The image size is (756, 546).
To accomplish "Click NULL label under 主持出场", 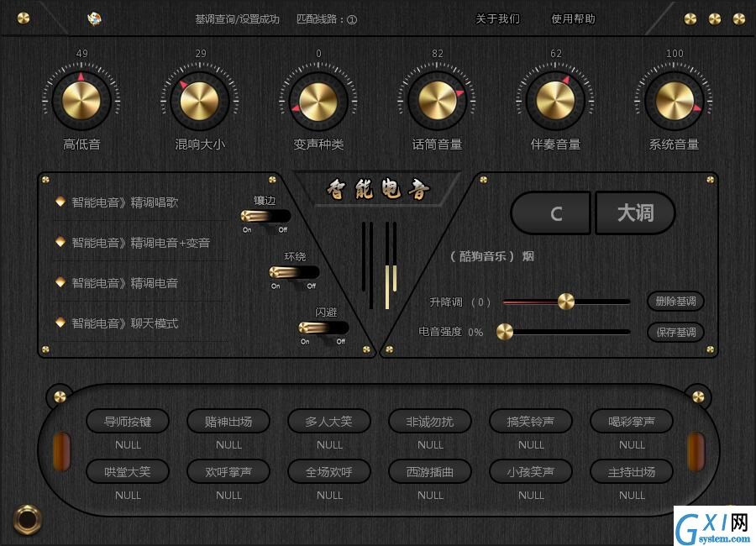I will 632,495.
